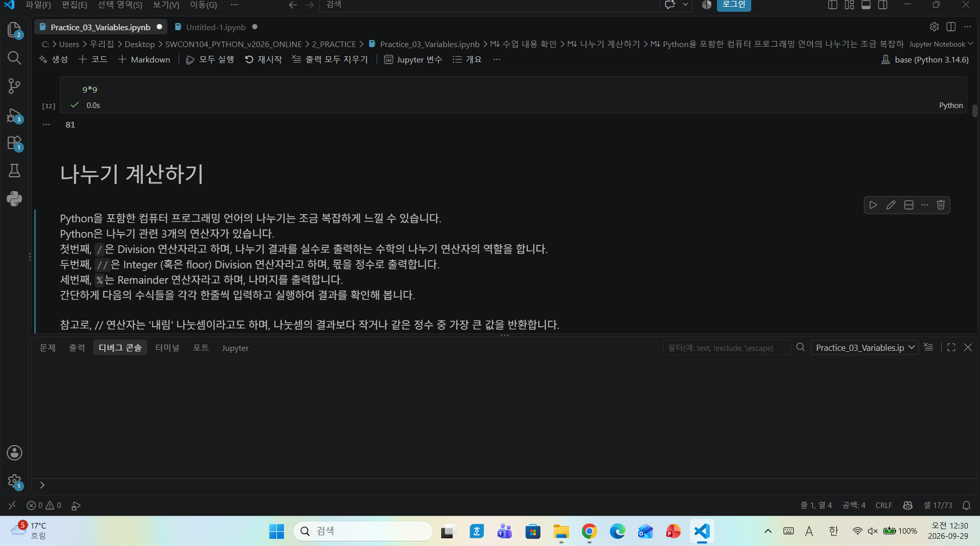
Task: Open the Source Control view
Action: [x=14, y=86]
